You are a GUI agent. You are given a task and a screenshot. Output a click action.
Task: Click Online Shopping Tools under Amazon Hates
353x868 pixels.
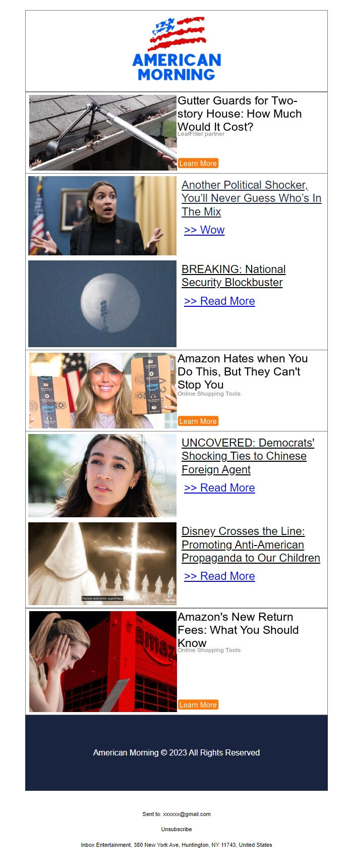coord(209,394)
